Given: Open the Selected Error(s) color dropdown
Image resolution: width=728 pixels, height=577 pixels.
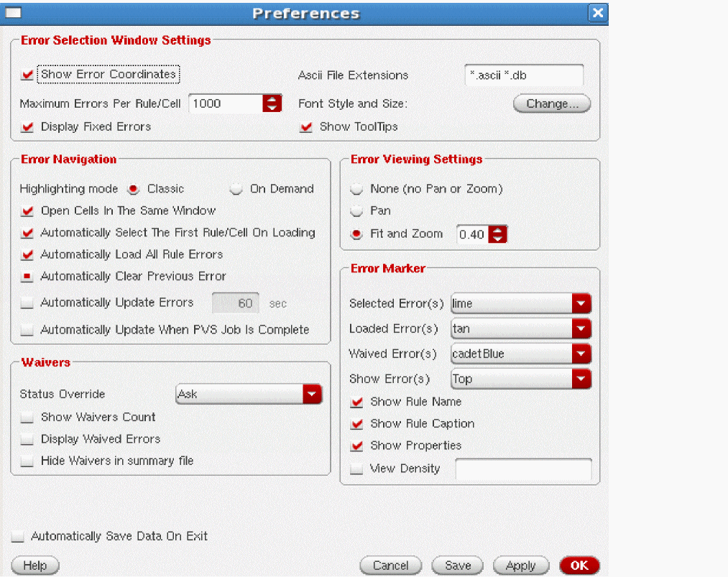Looking at the screenshot, I should (581, 304).
